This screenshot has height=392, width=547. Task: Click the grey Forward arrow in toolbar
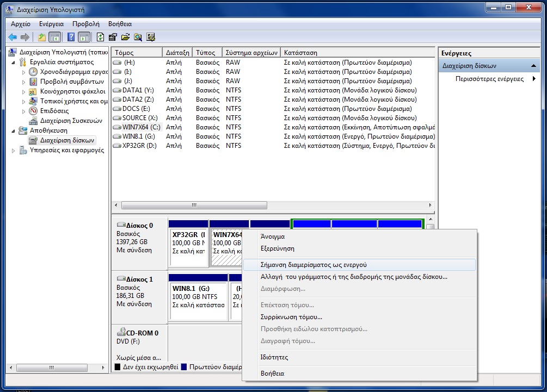pyautogui.click(x=25, y=37)
